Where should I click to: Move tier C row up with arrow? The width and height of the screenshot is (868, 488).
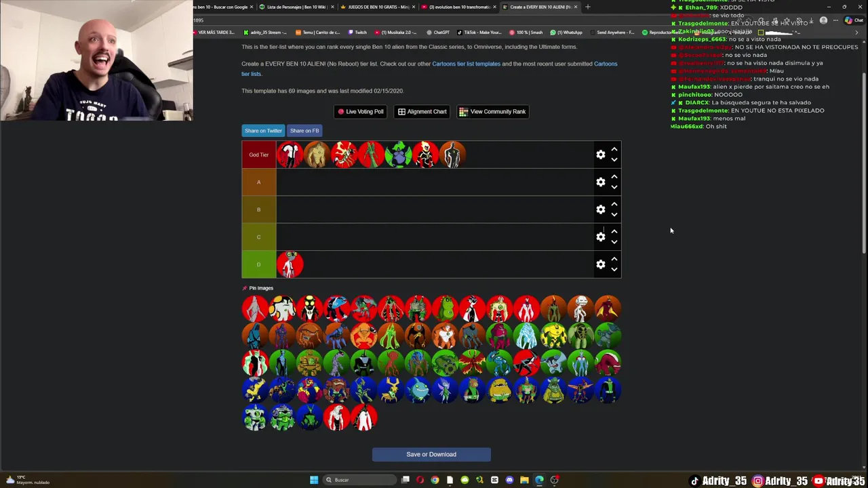coord(614,231)
